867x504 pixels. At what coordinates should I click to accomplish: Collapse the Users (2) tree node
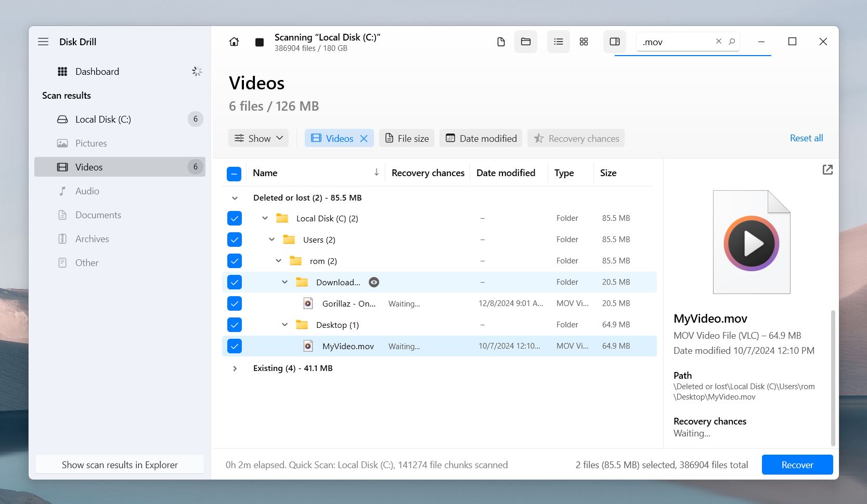coord(271,240)
